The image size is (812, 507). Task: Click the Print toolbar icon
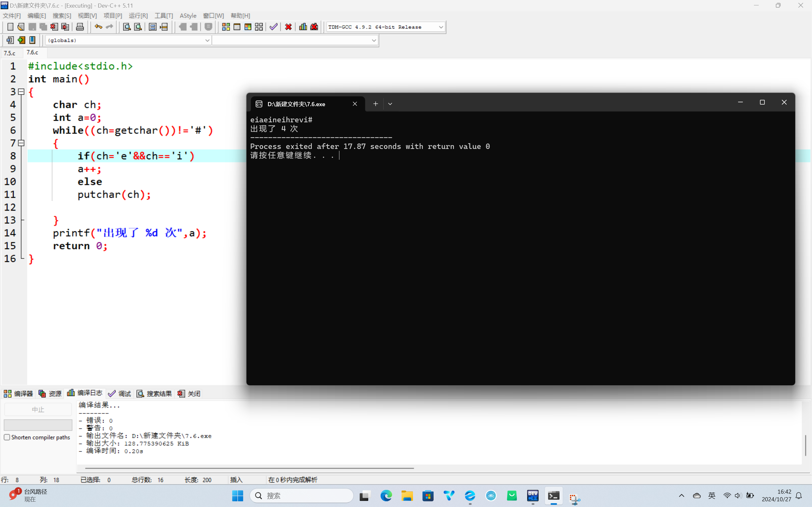click(x=80, y=27)
